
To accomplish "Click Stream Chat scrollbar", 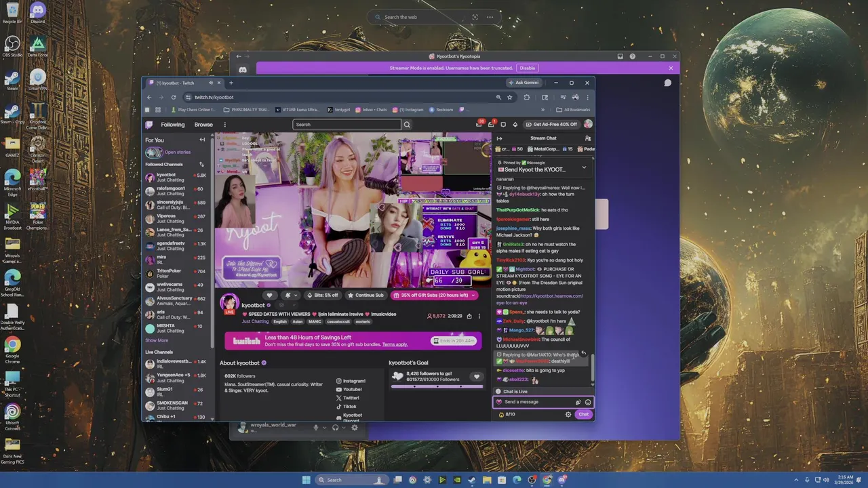I will click(x=592, y=367).
